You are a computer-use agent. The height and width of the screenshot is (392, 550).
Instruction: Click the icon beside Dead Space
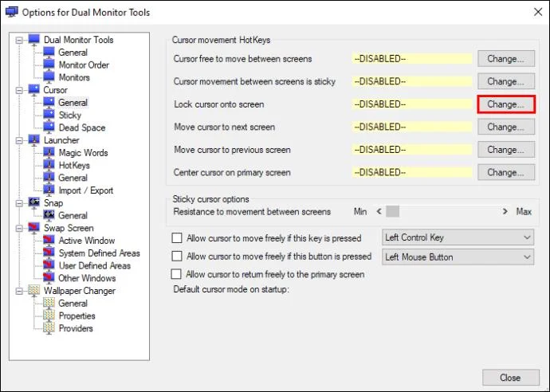pos(49,127)
